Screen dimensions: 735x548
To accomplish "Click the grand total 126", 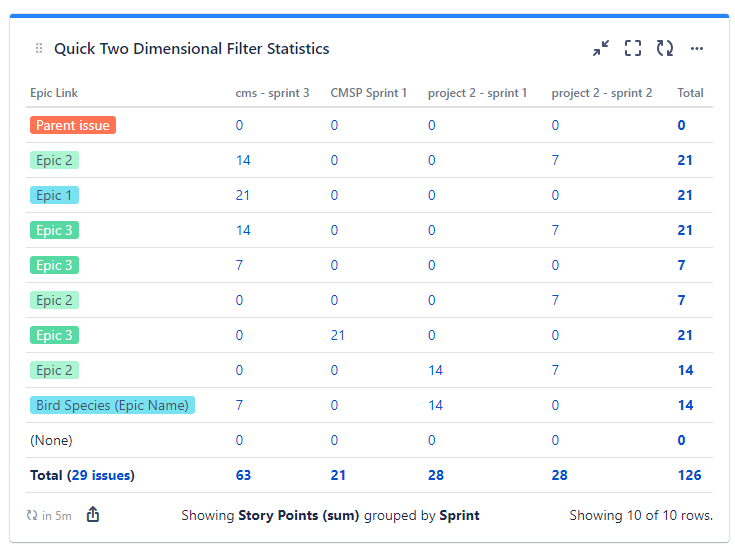I will pos(690,475).
